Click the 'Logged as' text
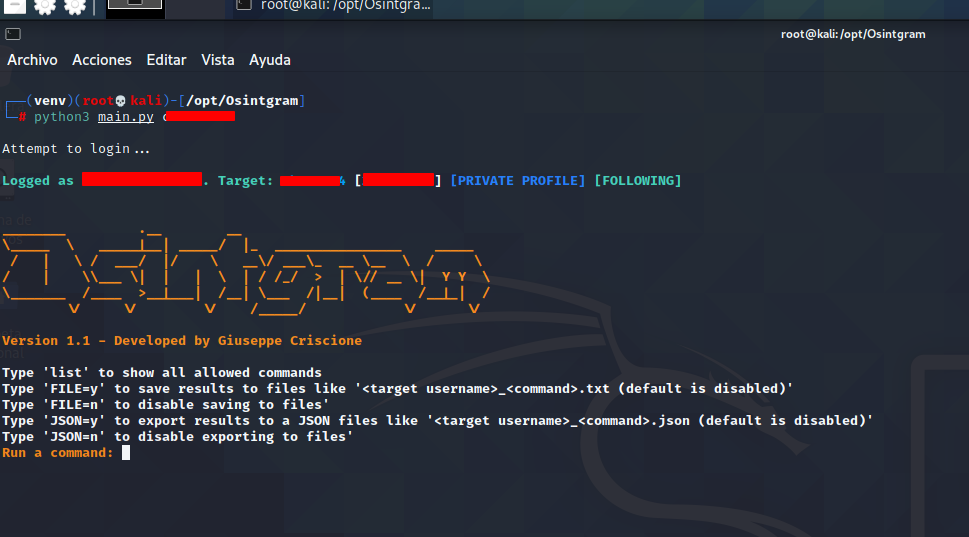The image size is (969, 537). tap(38, 181)
